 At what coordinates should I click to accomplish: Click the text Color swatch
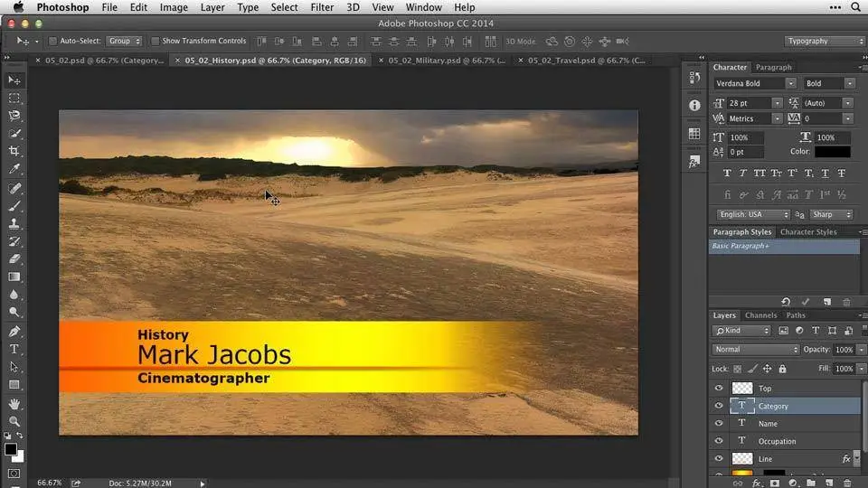click(833, 152)
